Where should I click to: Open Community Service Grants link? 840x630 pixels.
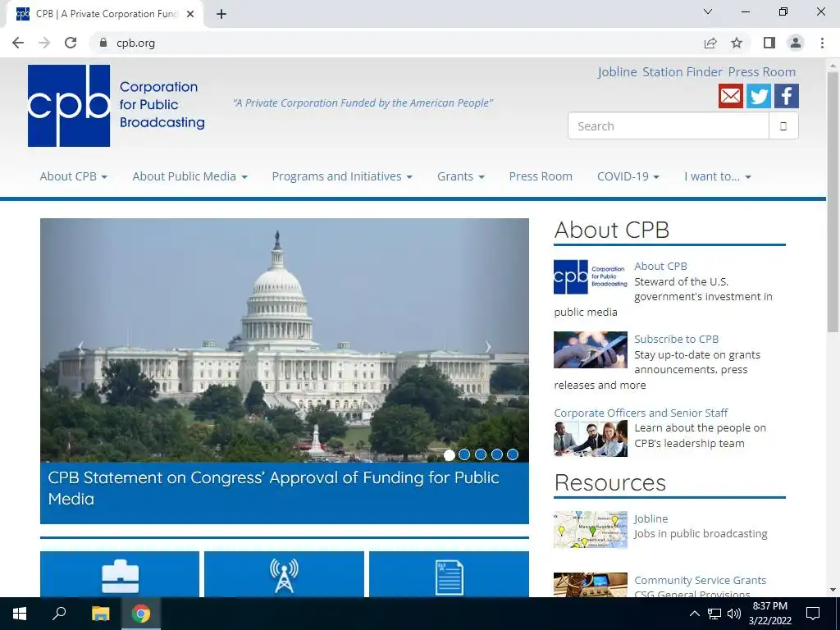701,580
